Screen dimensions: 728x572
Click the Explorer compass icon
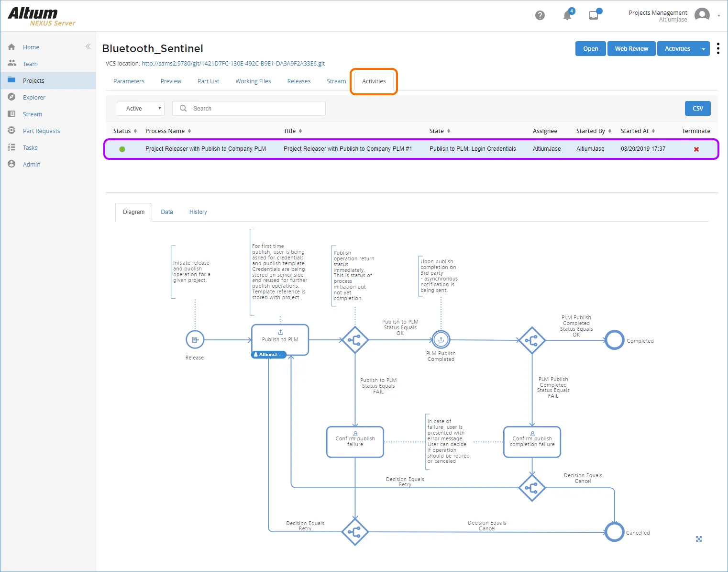point(12,97)
